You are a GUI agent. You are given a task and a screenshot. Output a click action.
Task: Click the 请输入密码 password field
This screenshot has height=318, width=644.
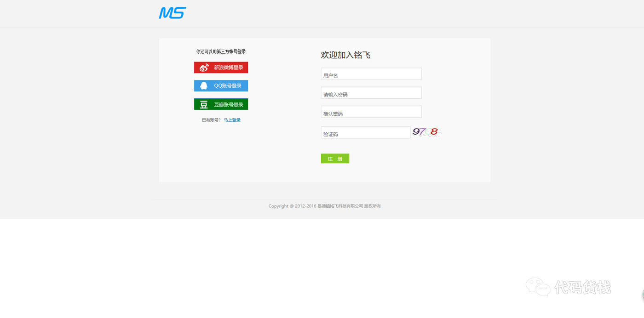371,92
